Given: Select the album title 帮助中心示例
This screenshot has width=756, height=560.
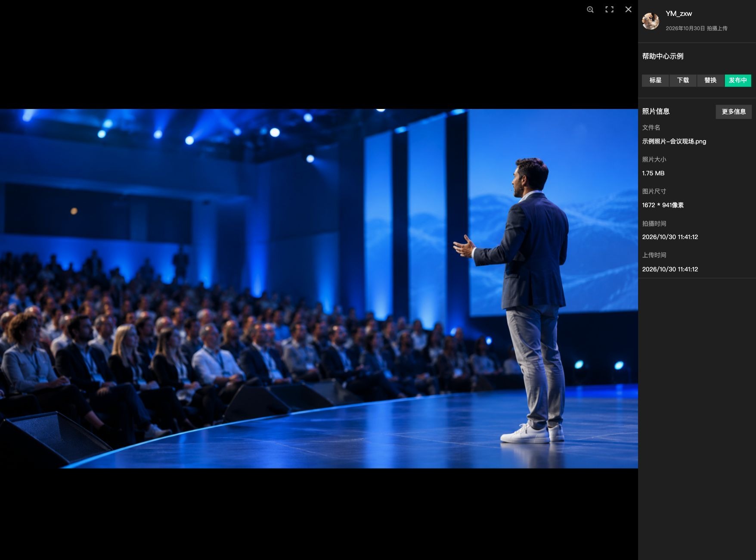Looking at the screenshot, I should 663,56.
